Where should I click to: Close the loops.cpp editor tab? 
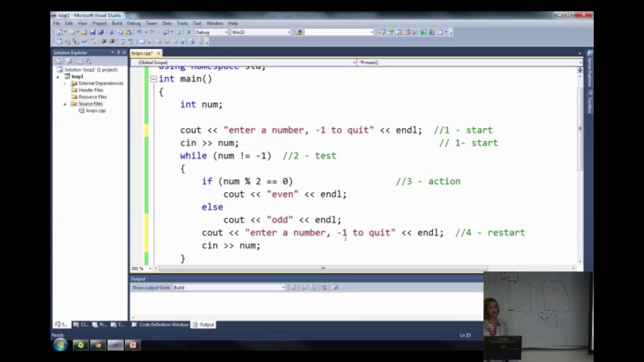point(158,53)
